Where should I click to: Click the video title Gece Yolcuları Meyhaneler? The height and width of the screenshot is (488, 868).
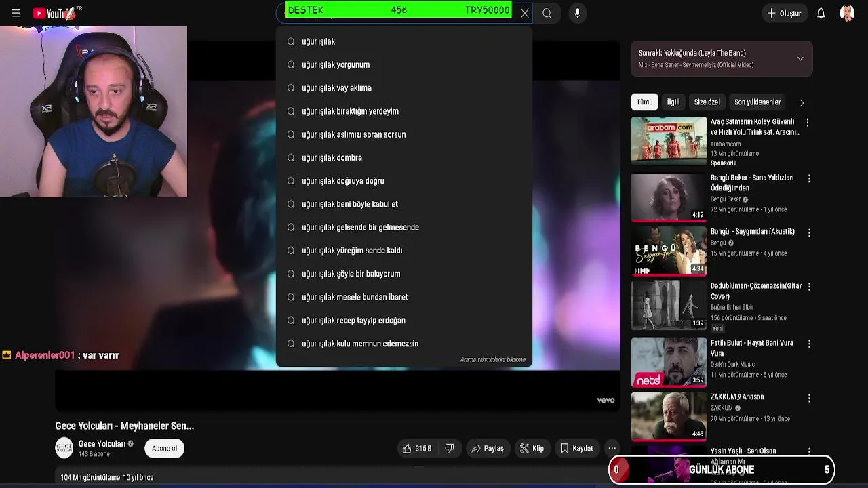[x=125, y=426]
